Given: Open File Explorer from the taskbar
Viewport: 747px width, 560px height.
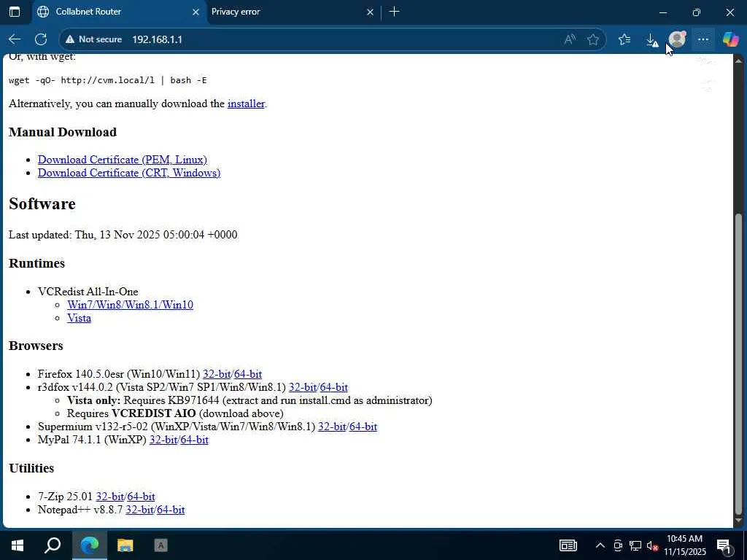Looking at the screenshot, I should tap(125, 545).
